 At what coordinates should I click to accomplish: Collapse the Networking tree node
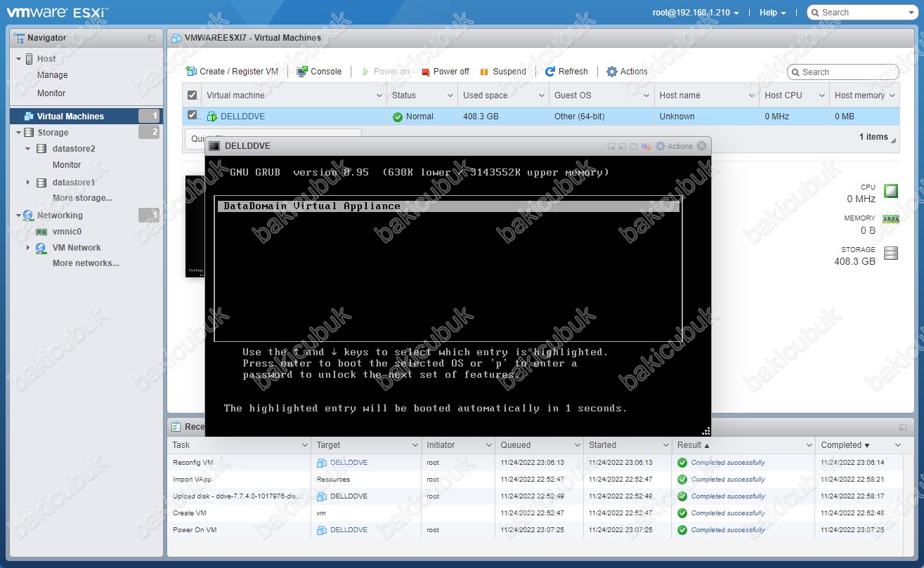click(18, 216)
